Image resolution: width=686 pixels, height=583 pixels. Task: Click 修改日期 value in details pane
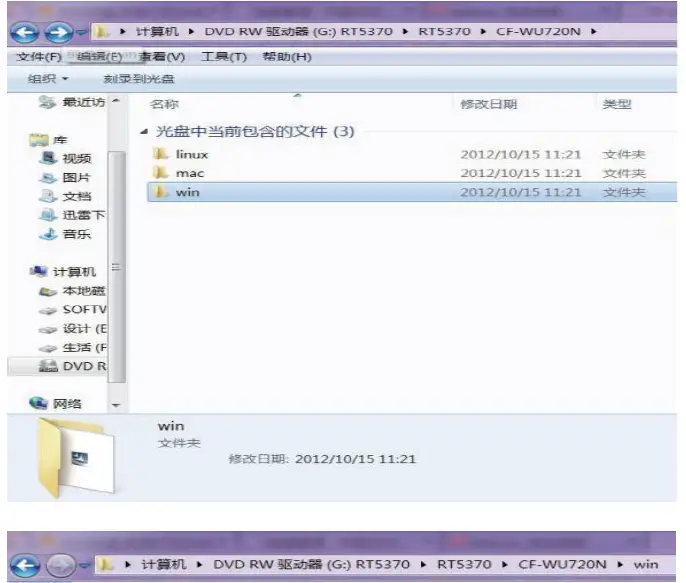click(x=355, y=459)
